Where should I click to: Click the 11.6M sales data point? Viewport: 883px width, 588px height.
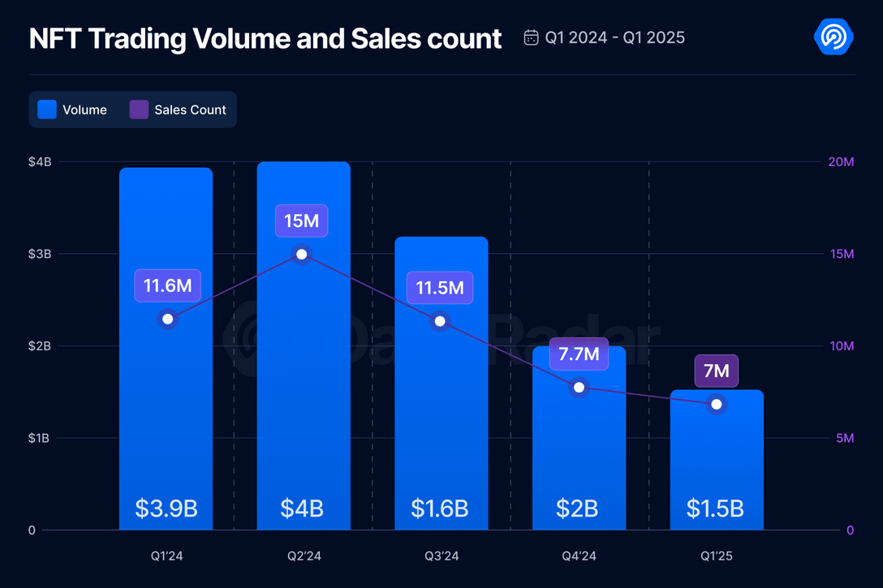point(168,319)
